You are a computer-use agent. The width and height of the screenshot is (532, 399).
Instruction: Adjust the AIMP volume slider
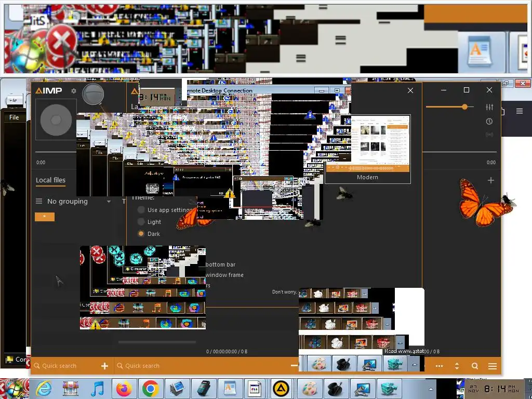449,107
